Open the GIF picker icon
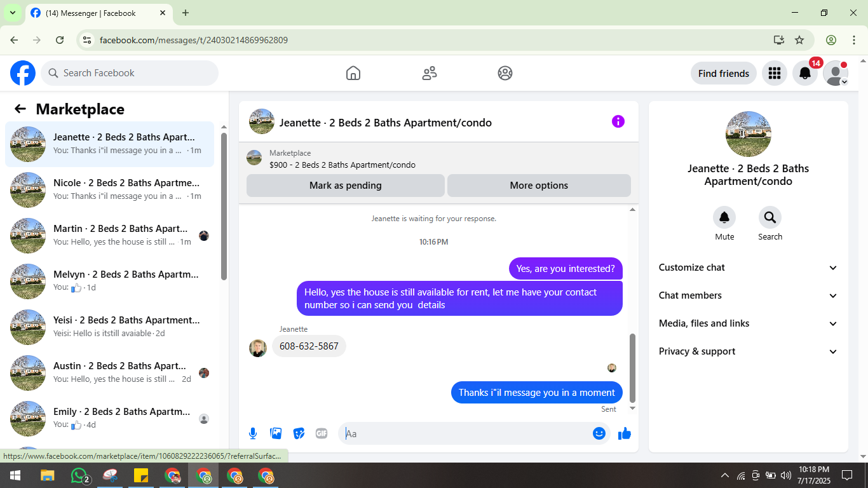868x488 pixels. coord(322,433)
